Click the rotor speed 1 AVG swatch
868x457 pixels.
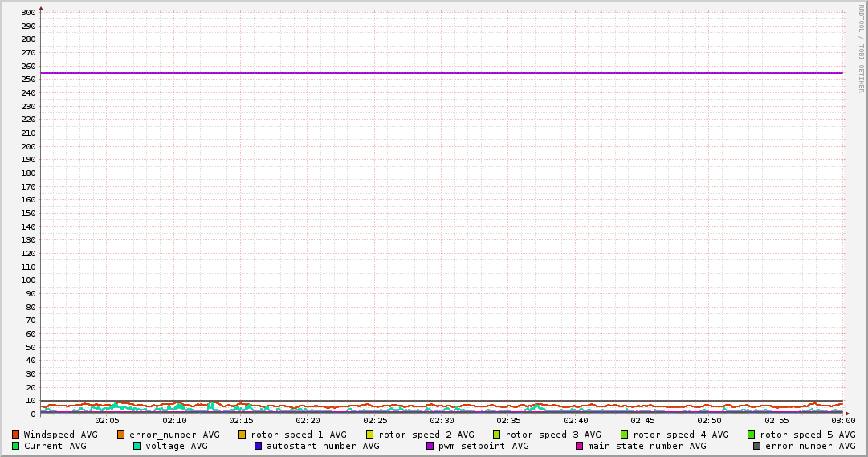(242, 435)
